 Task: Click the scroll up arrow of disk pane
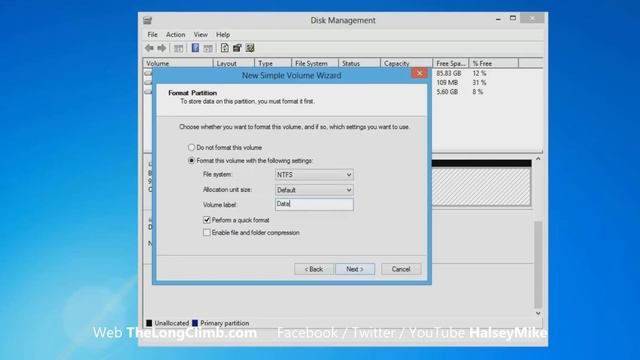point(538,158)
